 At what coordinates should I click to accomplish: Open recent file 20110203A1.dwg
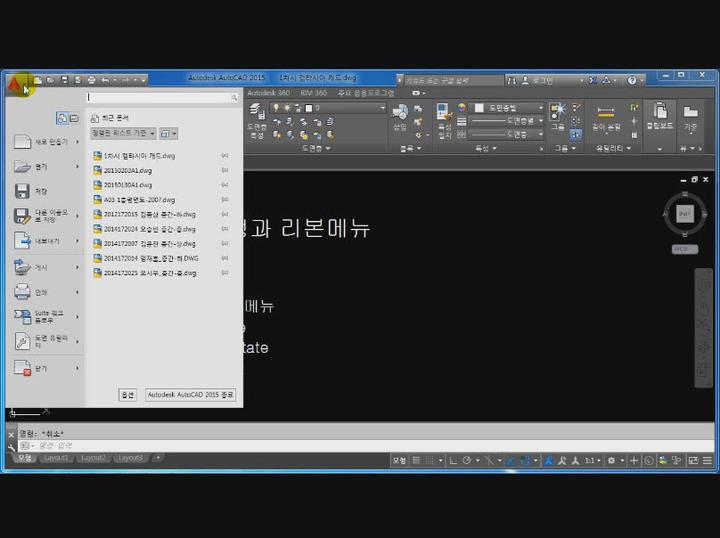coord(128,170)
